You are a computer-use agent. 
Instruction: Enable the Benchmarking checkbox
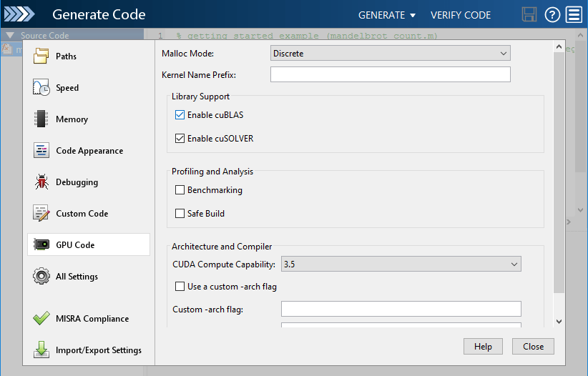[x=180, y=190]
